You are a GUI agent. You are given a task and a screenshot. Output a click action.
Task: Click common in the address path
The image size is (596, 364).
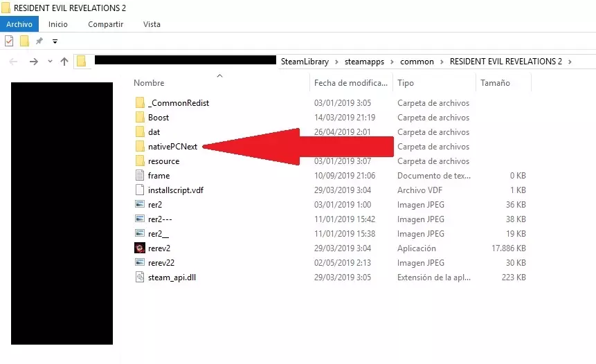click(417, 62)
